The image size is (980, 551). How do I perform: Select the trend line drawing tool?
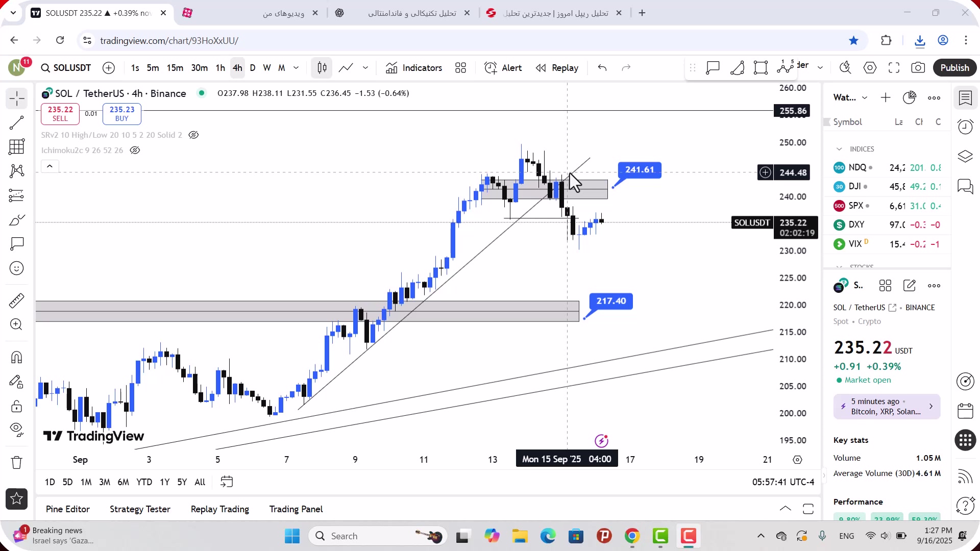(16, 123)
